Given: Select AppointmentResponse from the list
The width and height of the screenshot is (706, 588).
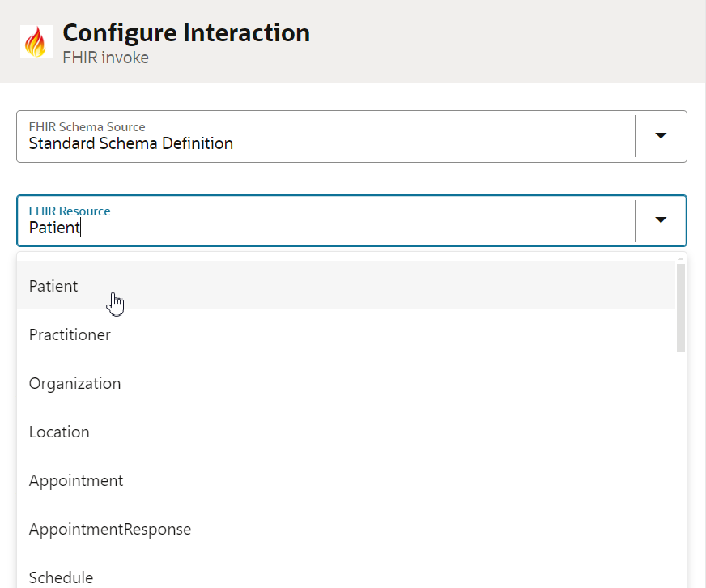Looking at the screenshot, I should coord(110,529).
